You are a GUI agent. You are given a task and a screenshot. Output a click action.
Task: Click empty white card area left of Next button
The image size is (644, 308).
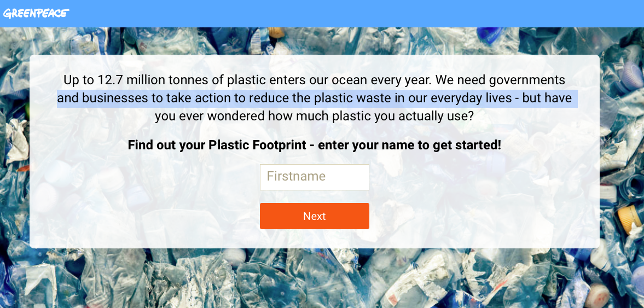164,216
